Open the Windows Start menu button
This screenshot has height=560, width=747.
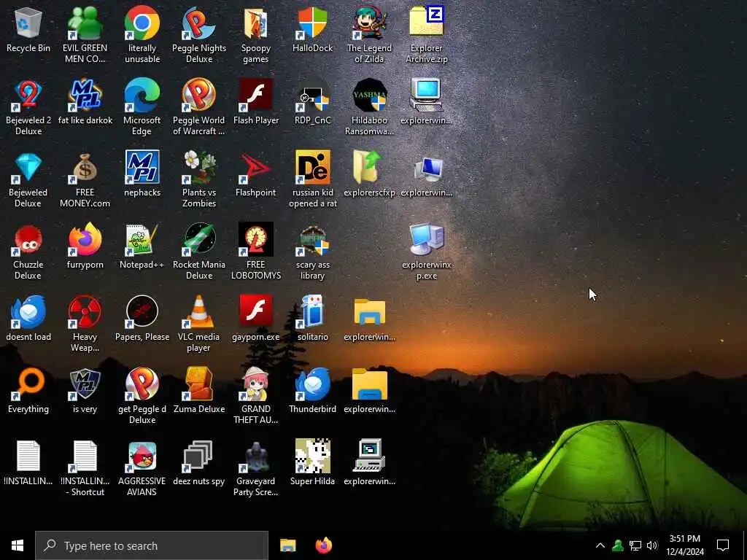point(18,545)
